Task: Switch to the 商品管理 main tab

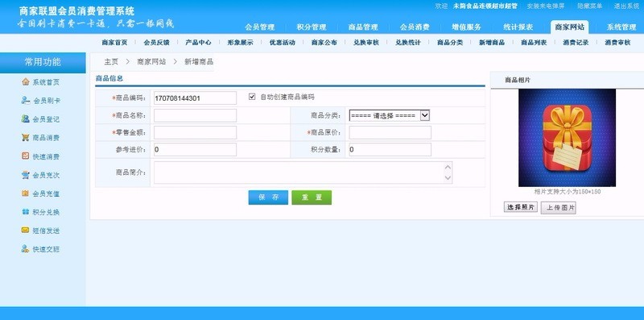Action: tap(363, 27)
